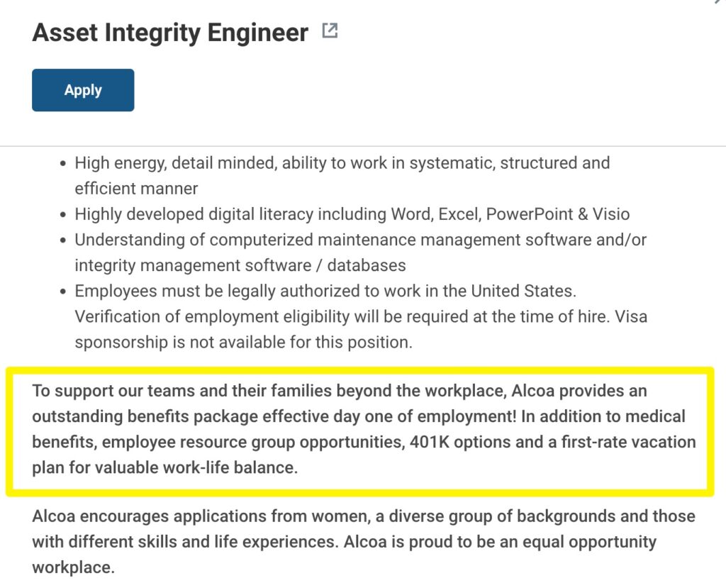Screen dimensions: 726x588
Task: Click the line 'integrity management software / databases'
Action: (x=240, y=265)
